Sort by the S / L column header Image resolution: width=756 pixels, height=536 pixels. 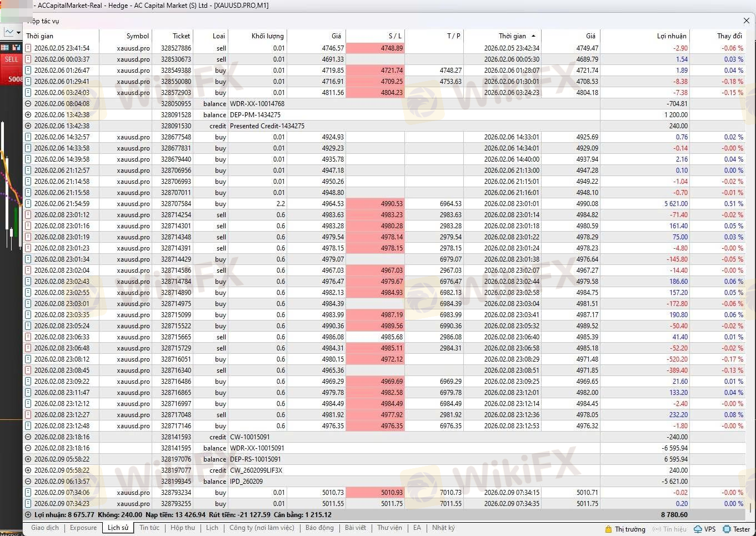click(x=375, y=36)
